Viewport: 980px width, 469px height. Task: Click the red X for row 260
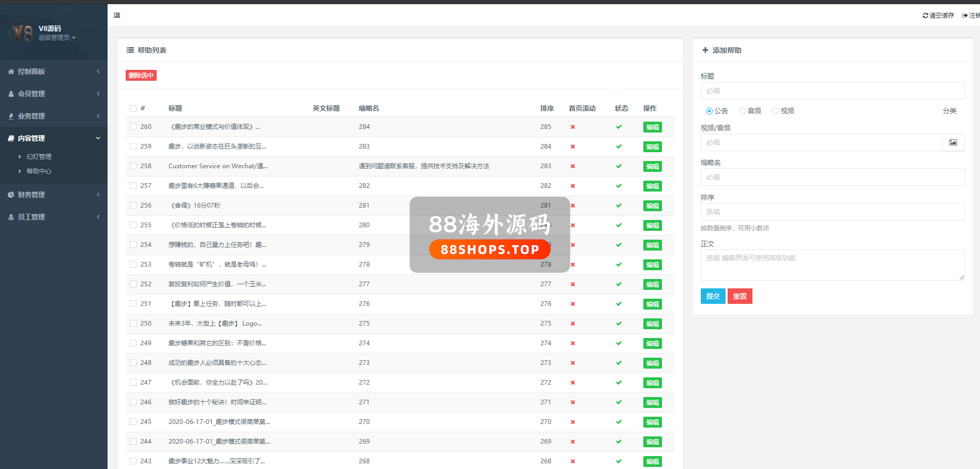pos(572,127)
